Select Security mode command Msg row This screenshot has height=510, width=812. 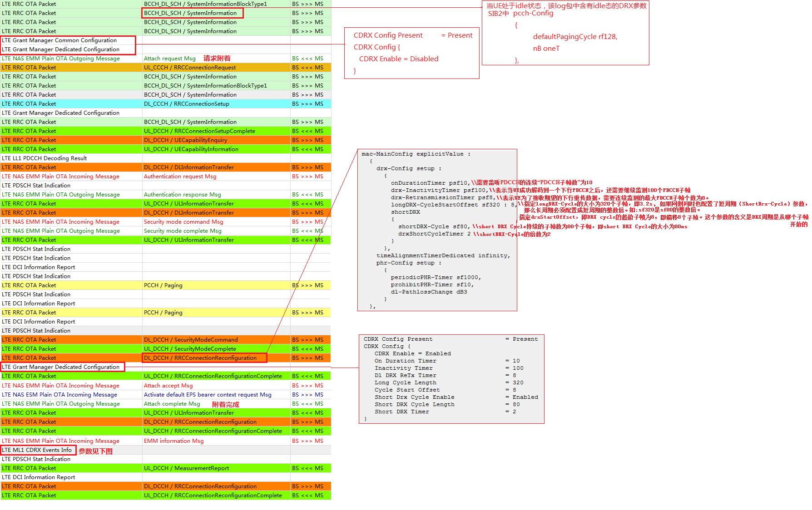(x=166, y=222)
